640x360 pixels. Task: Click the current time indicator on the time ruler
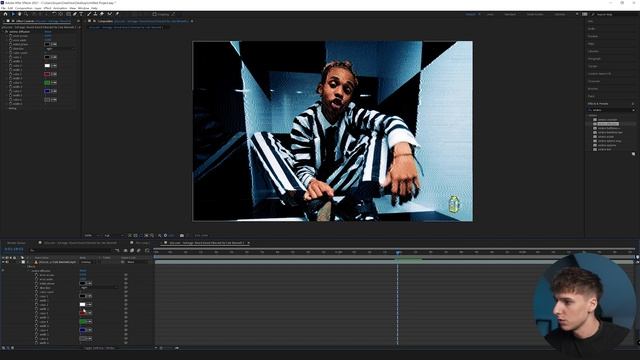[x=398, y=253]
